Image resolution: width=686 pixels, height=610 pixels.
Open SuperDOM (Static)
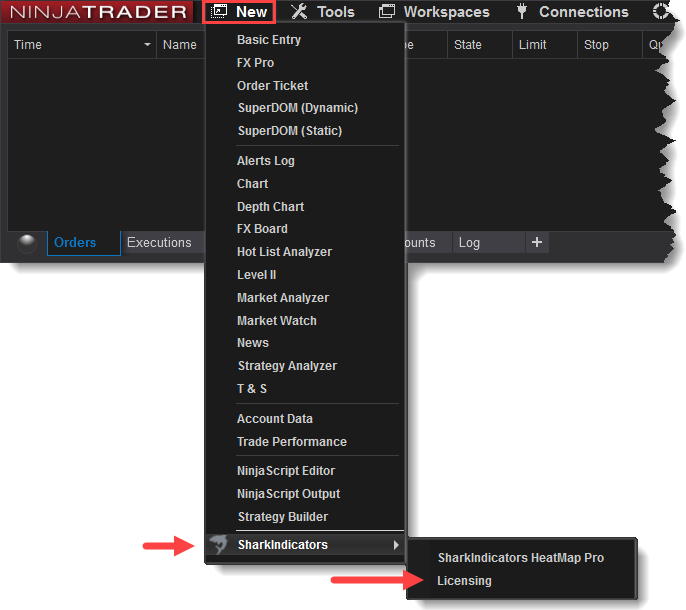pos(290,130)
